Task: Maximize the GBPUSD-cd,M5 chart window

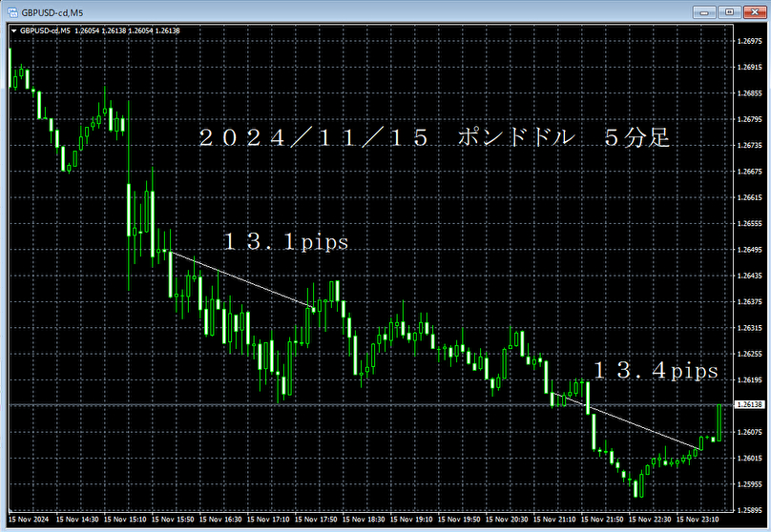Action: 729,11
